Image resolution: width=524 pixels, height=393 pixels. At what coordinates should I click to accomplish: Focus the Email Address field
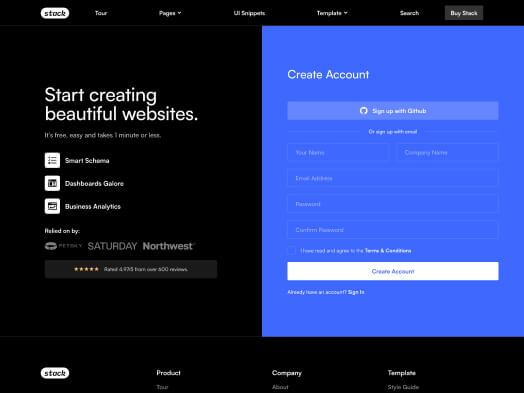point(393,178)
